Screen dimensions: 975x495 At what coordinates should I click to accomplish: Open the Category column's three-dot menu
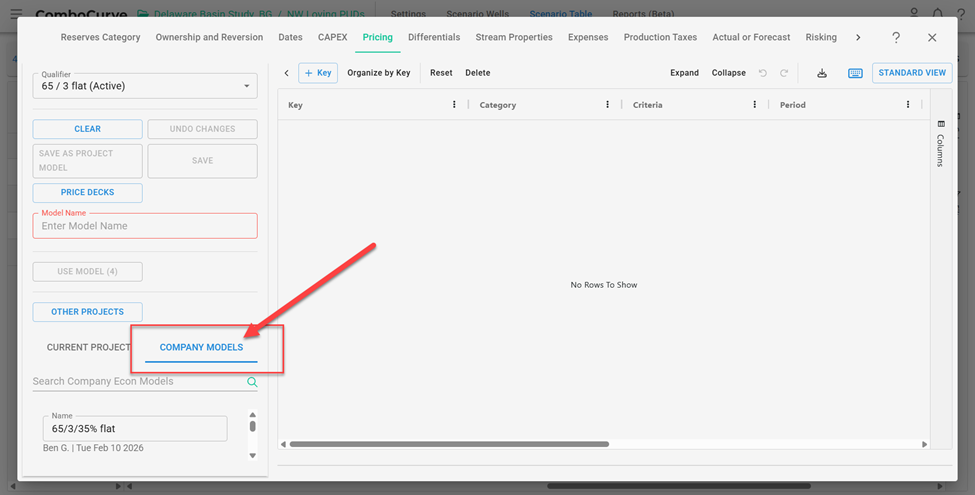pos(607,105)
